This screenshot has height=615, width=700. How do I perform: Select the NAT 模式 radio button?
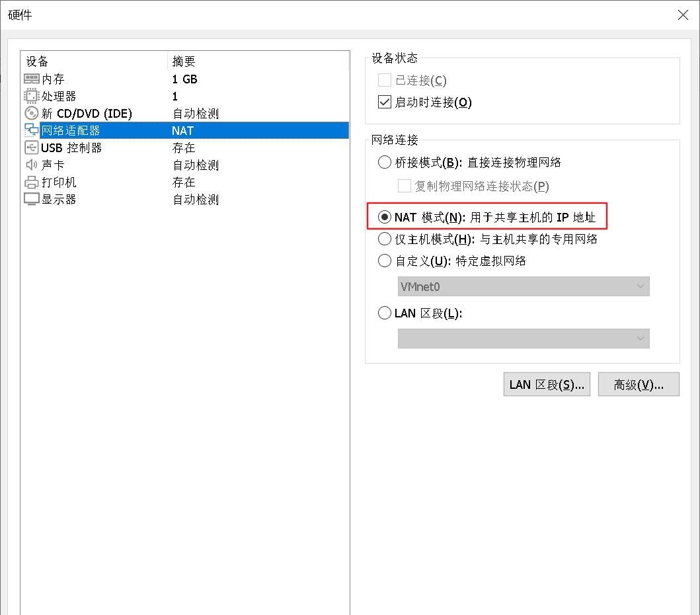pos(384,217)
